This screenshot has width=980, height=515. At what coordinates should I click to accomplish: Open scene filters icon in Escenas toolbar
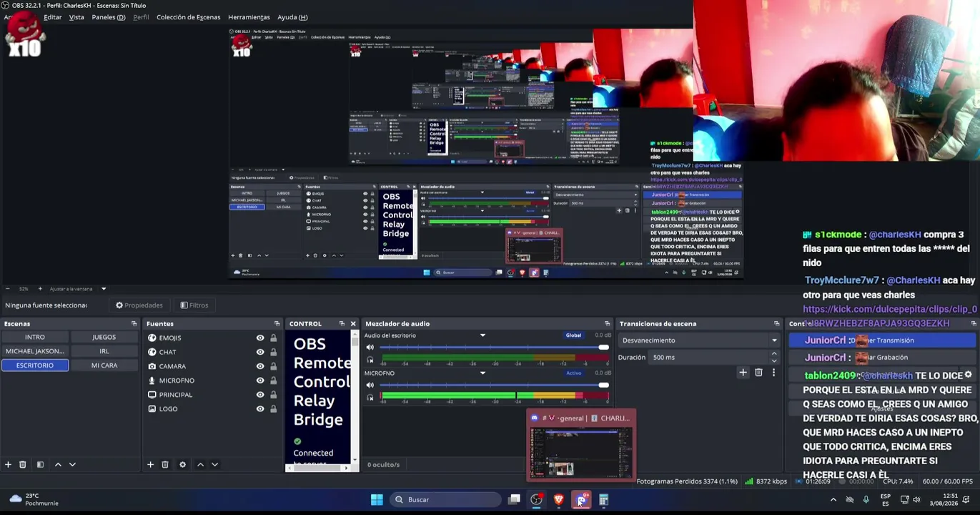tap(40, 464)
